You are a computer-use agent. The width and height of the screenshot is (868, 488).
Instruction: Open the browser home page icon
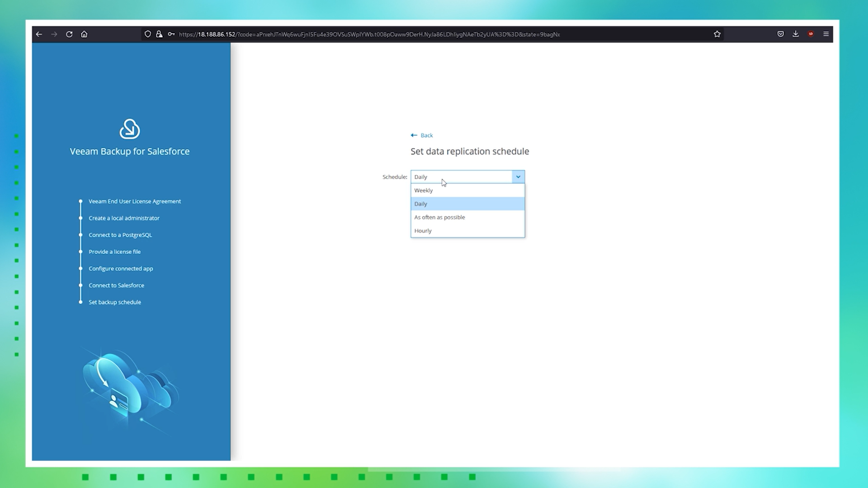(x=84, y=34)
